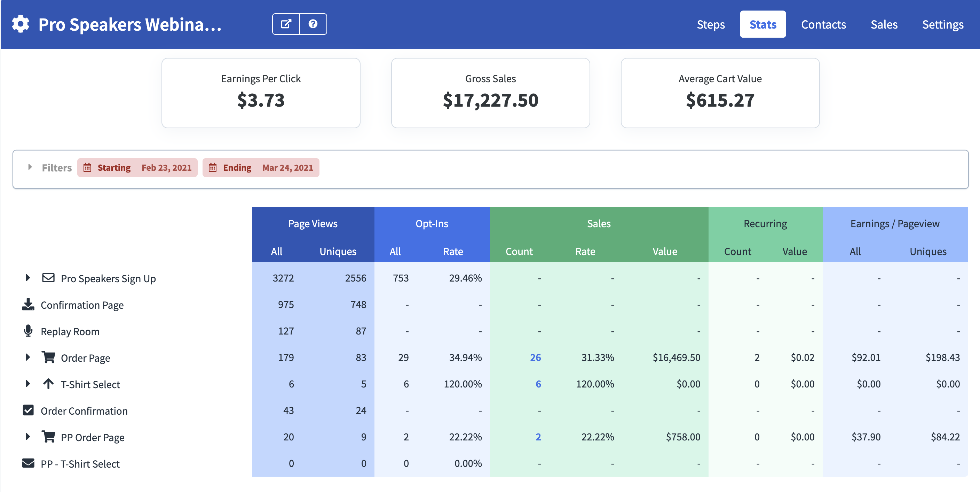Image resolution: width=980 pixels, height=492 pixels.
Task: Expand the T-Shirt Select row
Action: click(x=28, y=384)
